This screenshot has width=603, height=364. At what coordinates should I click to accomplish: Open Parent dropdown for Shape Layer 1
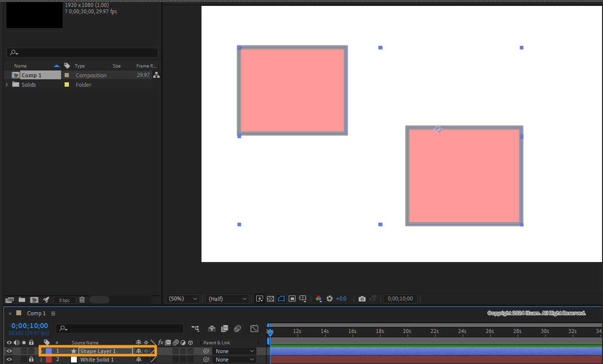tap(234, 351)
